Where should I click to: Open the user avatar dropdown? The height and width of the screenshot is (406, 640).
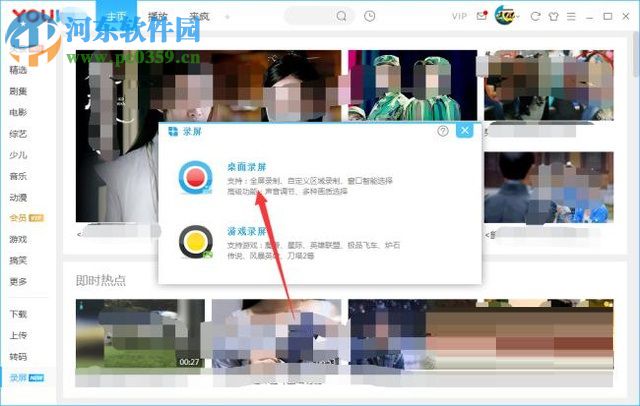point(507,16)
